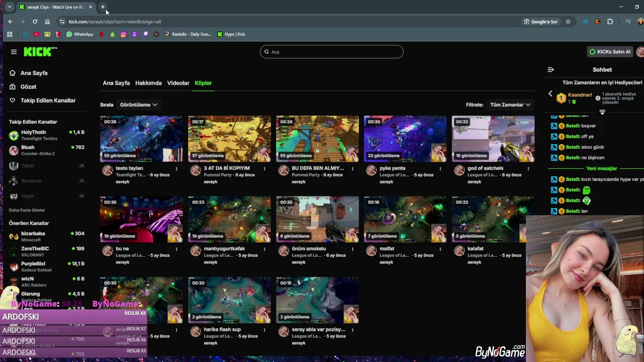Click Daha Fazla Göster in followed channels

27,210
